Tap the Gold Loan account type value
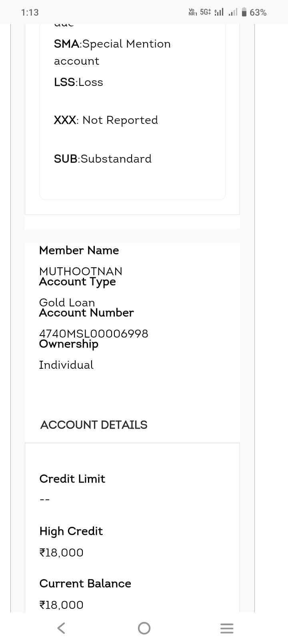Viewport: 288px width, 644px height. (x=67, y=302)
